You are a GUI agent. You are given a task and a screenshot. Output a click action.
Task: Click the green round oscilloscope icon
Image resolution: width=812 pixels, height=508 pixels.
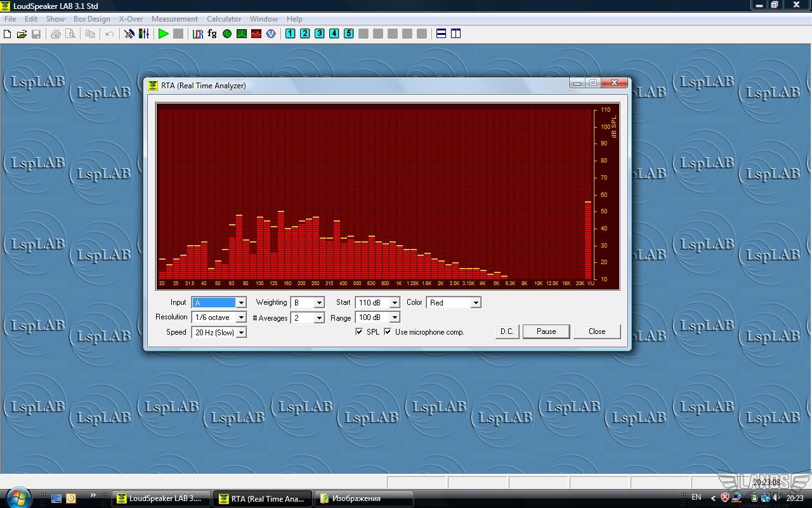tap(227, 34)
